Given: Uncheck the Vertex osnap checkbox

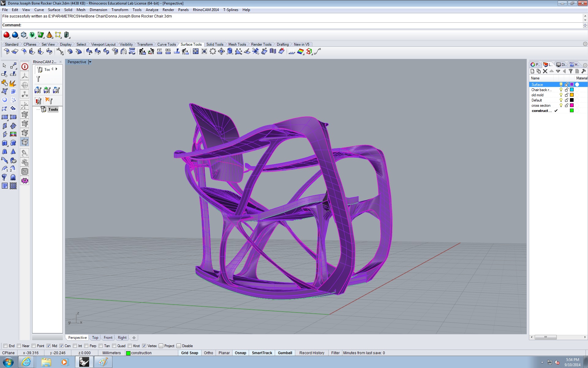Looking at the screenshot, I should [144, 346].
